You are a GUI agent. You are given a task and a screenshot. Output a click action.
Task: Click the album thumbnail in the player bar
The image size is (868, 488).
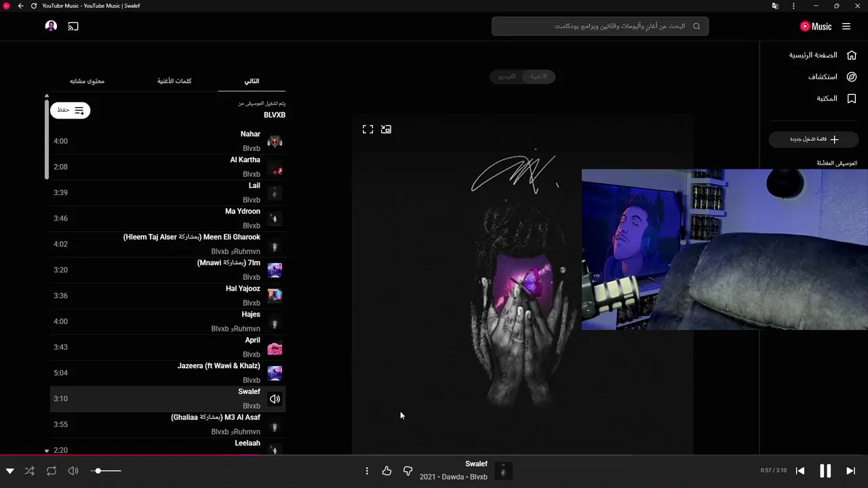pos(503,470)
